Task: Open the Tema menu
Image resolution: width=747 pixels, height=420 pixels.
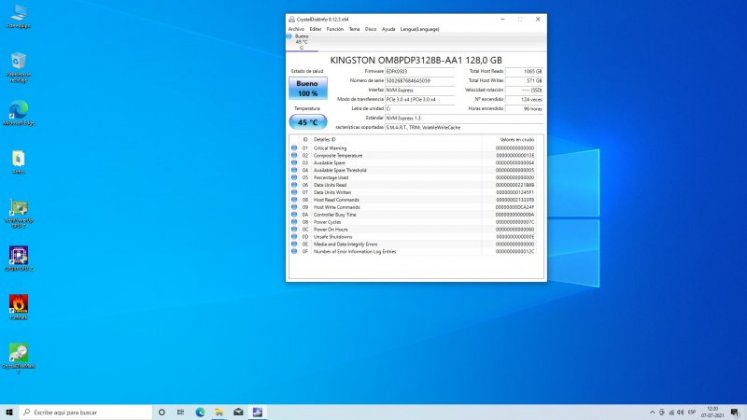Action: [x=354, y=29]
